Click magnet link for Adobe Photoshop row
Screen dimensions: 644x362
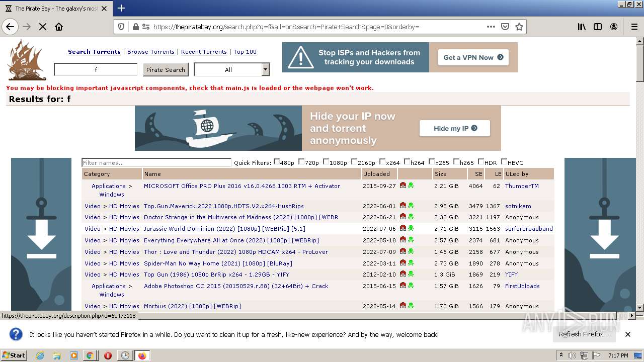tap(403, 286)
